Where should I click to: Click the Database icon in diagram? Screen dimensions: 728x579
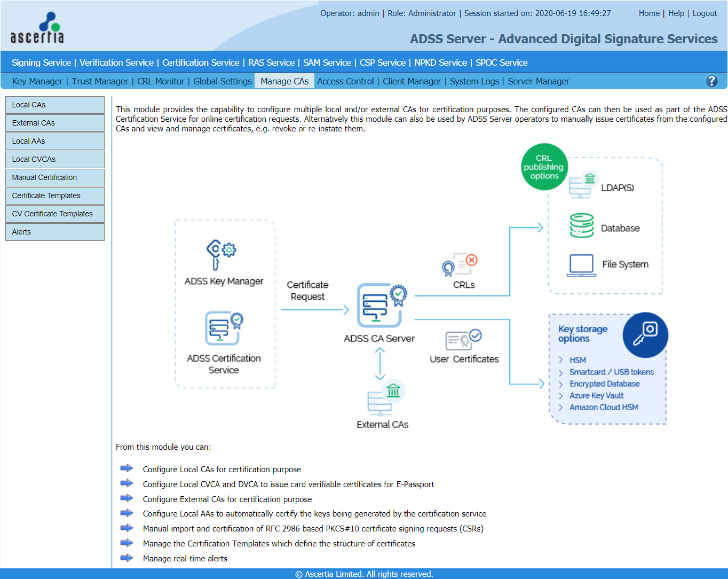click(x=581, y=226)
